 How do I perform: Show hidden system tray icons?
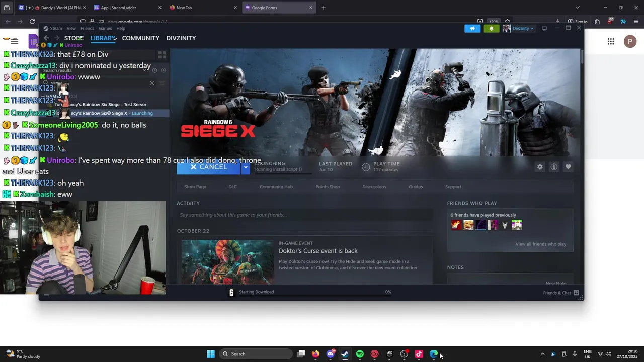point(542,354)
